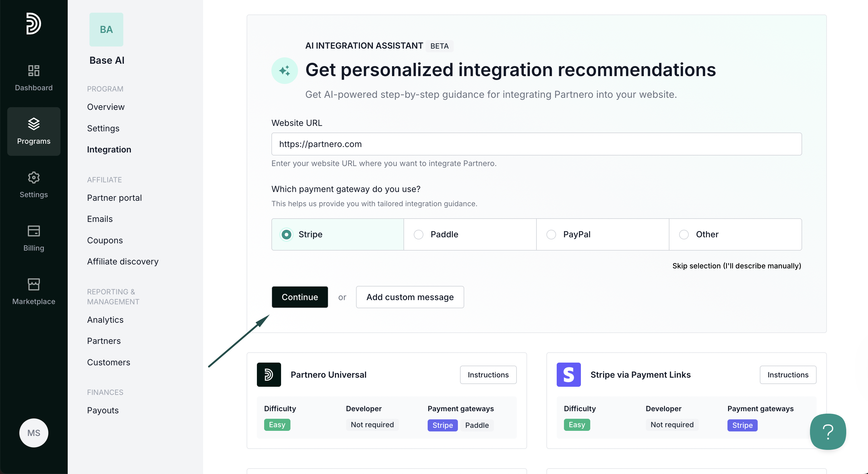
Task: Click the Partnero Universal title
Action: [x=329, y=375]
